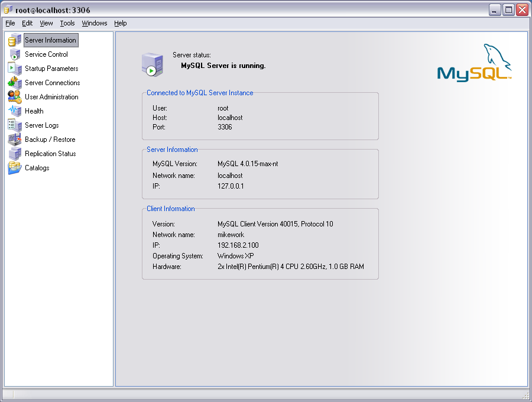Open the File menu
The height and width of the screenshot is (402, 532).
pos(10,23)
